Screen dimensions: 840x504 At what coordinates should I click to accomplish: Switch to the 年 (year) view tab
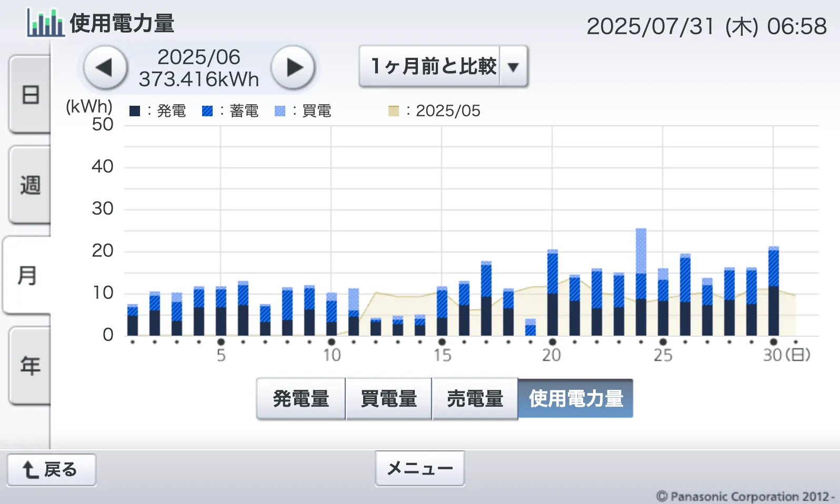(x=30, y=366)
